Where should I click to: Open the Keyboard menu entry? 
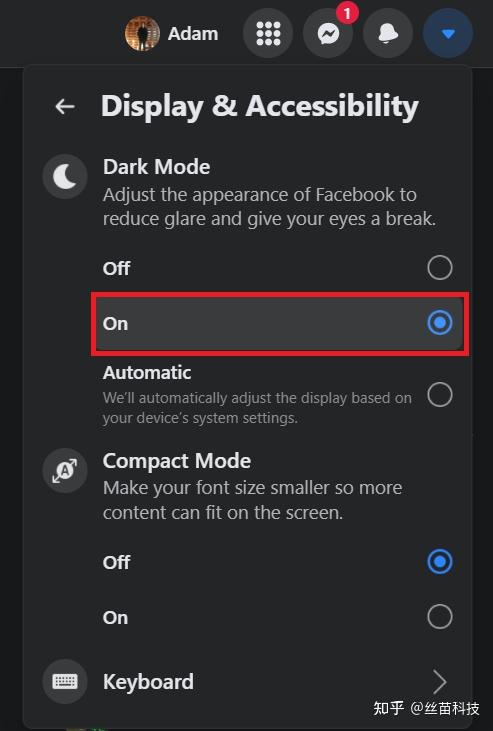coord(247,682)
